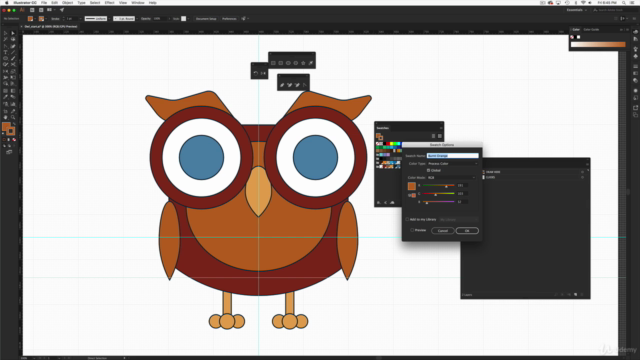Click the Wi-Fi icon in macOS menu bar
The image size is (640, 360).
(x=583, y=3)
